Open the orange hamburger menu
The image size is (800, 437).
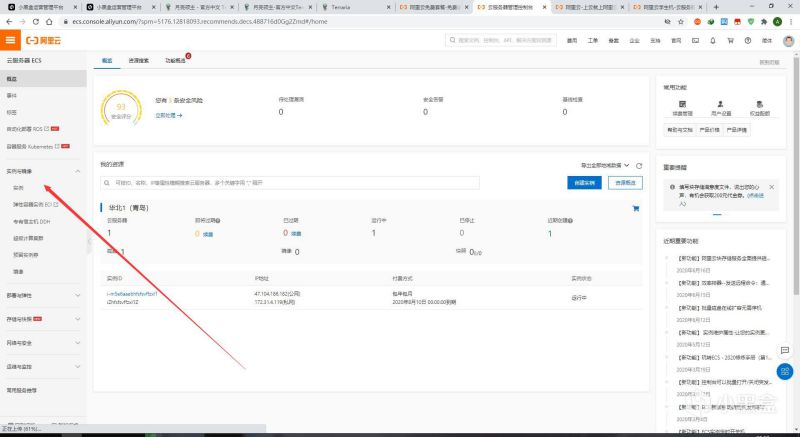click(x=10, y=40)
